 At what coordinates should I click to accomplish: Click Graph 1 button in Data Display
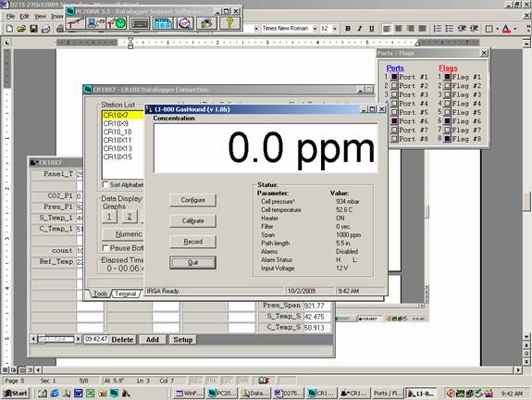coord(109,217)
